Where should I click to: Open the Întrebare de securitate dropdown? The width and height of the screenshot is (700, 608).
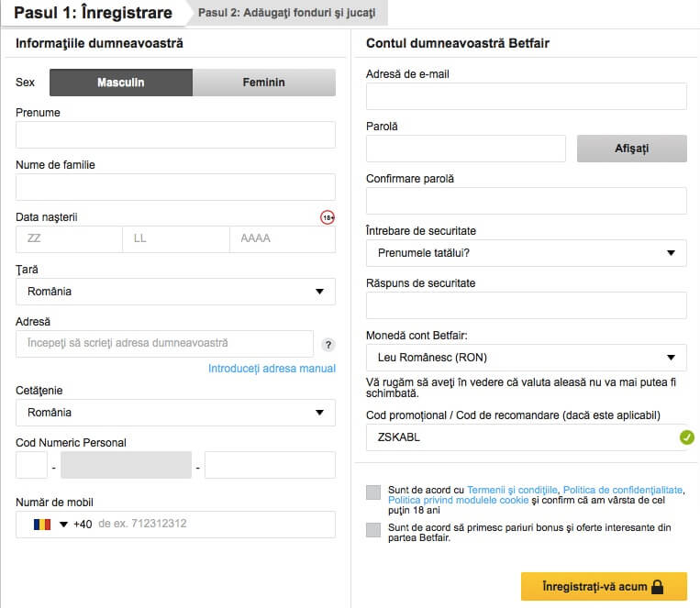click(x=527, y=253)
